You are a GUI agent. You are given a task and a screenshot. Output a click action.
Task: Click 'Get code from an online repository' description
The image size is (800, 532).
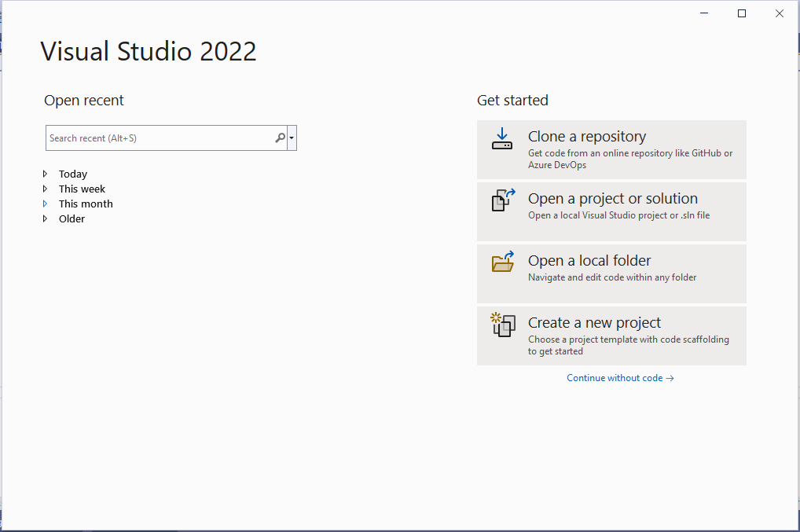pos(630,159)
